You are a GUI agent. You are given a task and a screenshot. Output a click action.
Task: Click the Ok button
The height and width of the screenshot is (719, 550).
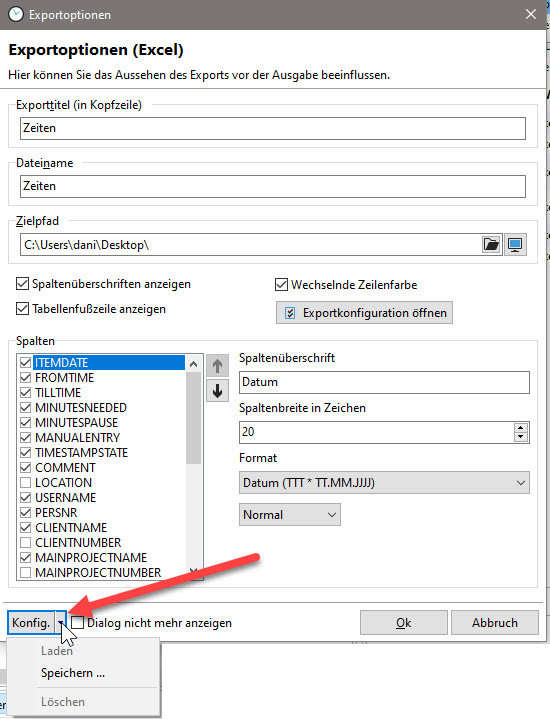click(404, 623)
